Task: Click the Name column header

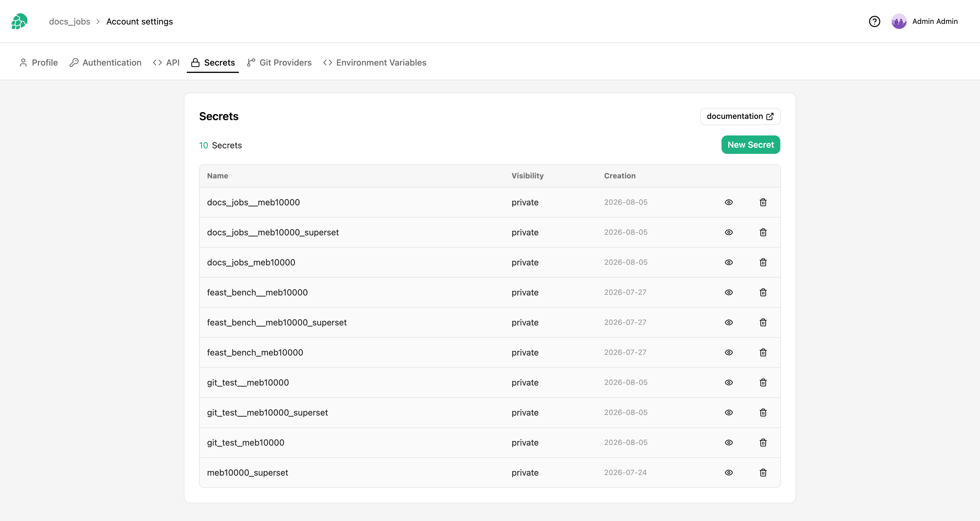Action: (217, 176)
